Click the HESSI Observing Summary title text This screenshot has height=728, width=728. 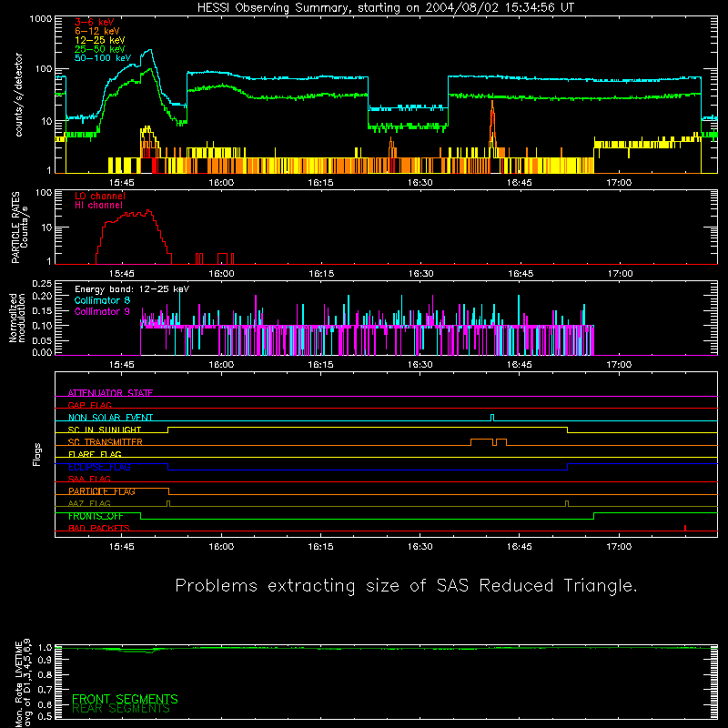[x=385, y=8]
